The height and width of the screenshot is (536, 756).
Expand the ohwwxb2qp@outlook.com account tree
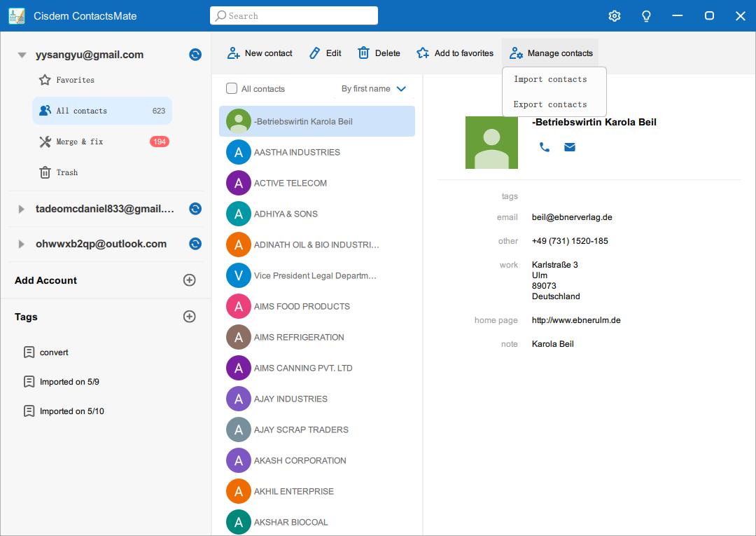coord(21,244)
